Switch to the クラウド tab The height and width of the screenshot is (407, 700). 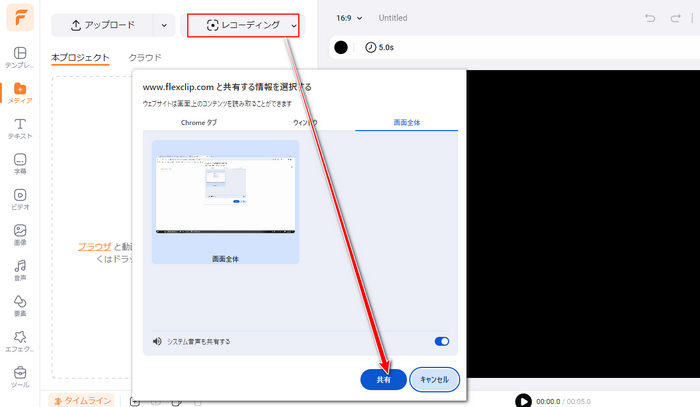click(146, 58)
